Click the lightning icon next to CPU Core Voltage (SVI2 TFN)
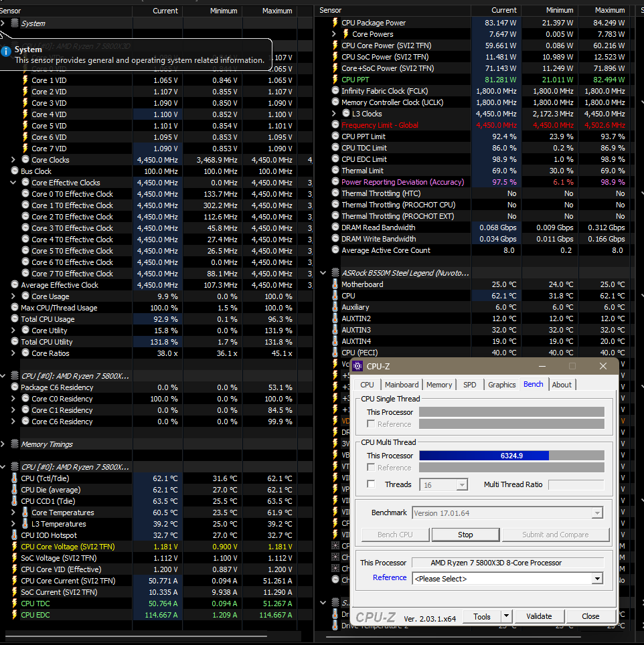The width and height of the screenshot is (644, 645). click(x=15, y=546)
